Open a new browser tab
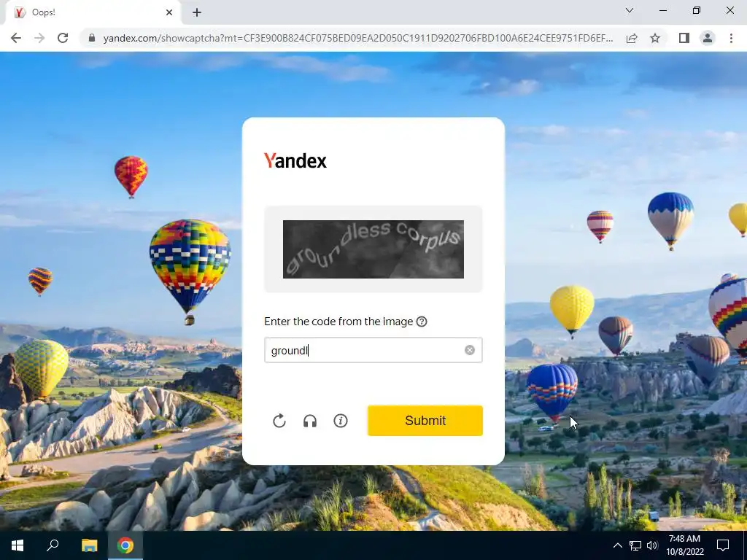 point(197,13)
